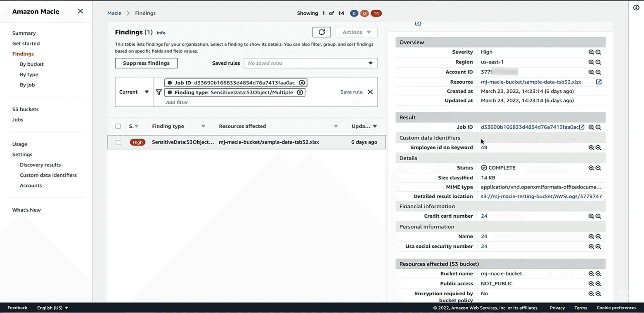Click the Employee id occurrences count 48
Viewport: 644px width, 313px height.
coord(484,148)
